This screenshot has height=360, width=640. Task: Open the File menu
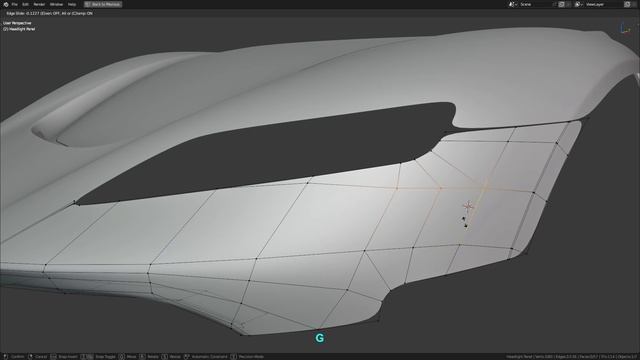tap(14, 4)
